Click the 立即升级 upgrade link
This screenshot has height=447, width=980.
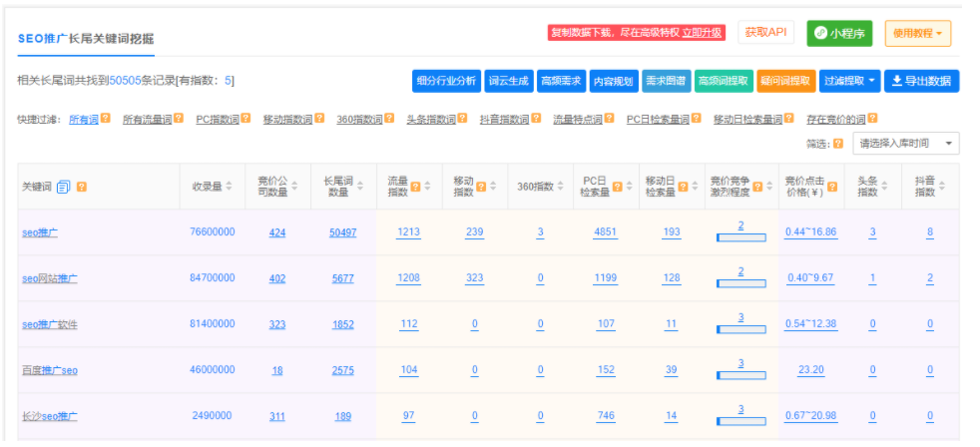(703, 33)
